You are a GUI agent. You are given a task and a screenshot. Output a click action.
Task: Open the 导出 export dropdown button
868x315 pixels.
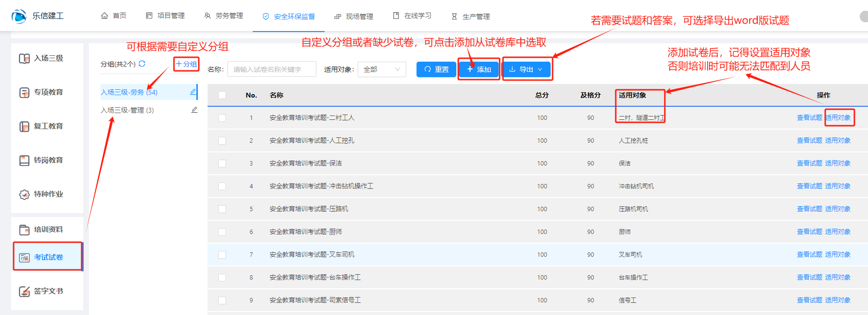tap(526, 69)
